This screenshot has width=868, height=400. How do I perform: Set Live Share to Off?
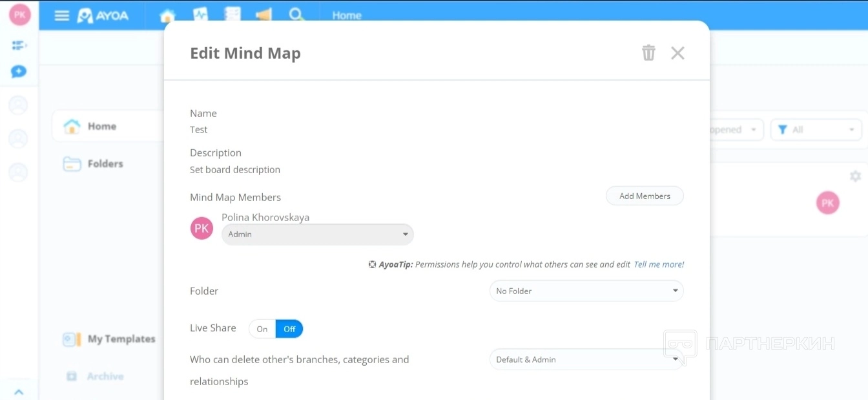pyautogui.click(x=289, y=329)
